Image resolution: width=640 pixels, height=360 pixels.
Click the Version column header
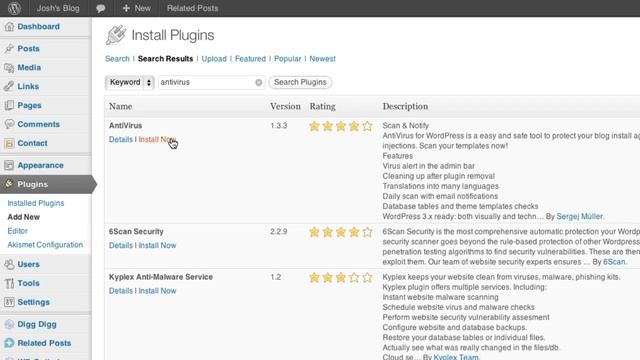point(285,107)
